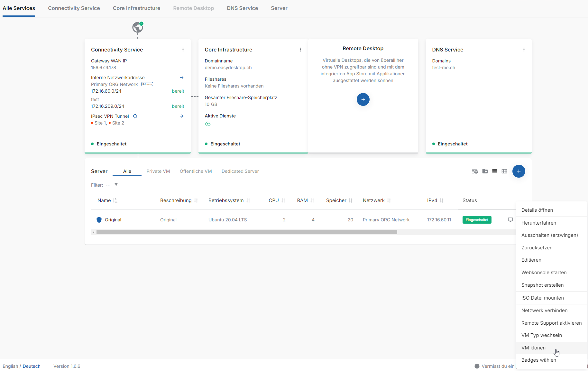This screenshot has width=588, height=371.
Task: Sort servers by Beschreibung column
Action: point(196,200)
